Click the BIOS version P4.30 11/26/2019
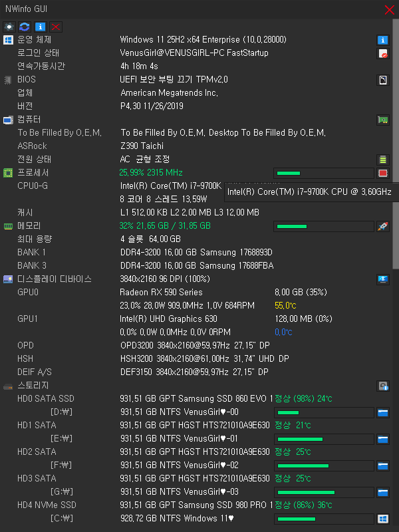Viewport: 399px width, 532px height. 152,106
